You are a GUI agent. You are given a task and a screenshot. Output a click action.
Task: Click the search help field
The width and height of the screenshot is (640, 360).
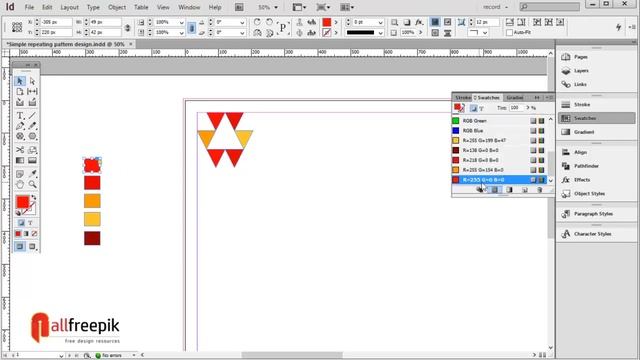coord(549,7)
